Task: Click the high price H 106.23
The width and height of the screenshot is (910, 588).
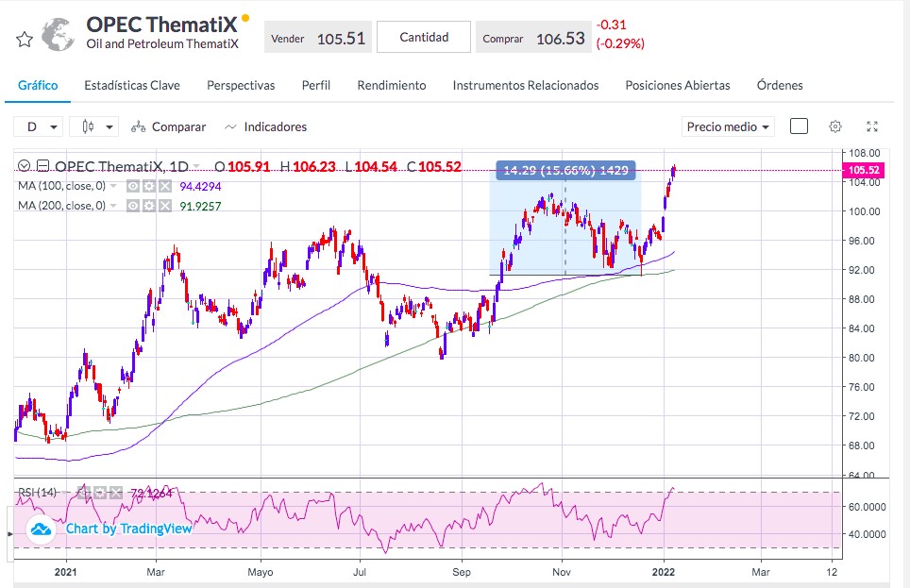Action: coord(308,167)
